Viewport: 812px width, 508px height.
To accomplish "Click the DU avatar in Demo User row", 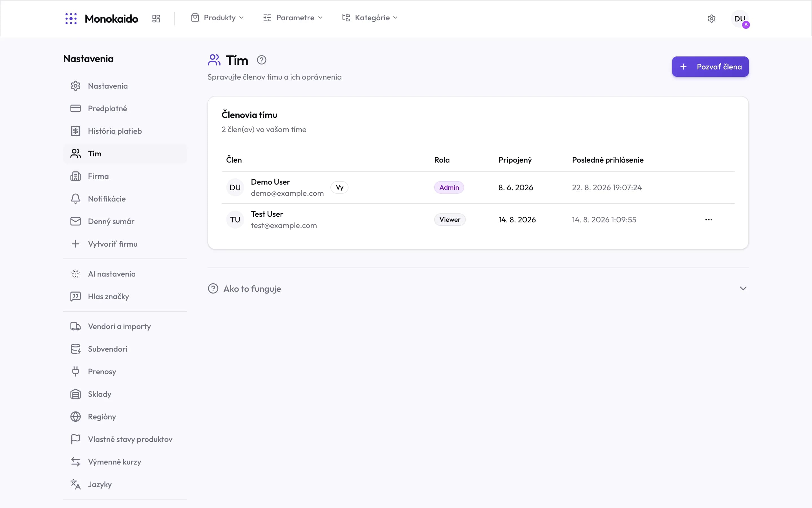I will pyautogui.click(x=235, y=187).
